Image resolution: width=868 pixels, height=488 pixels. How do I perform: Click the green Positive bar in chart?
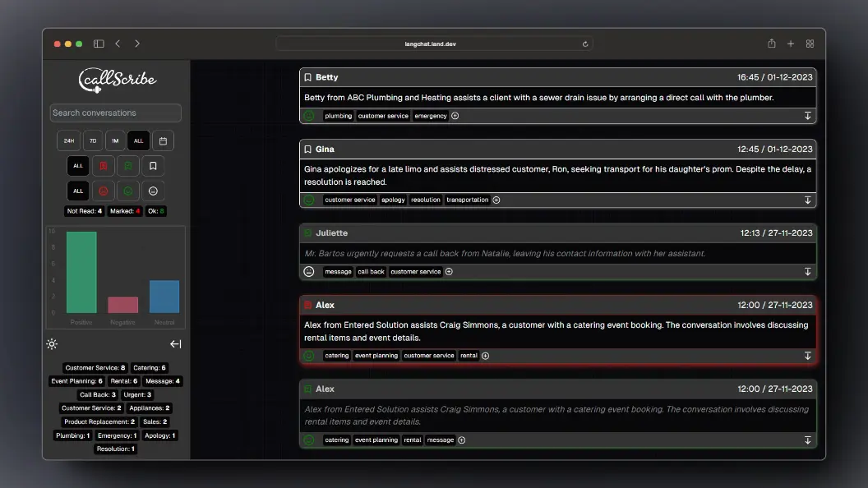pos(81,272)
